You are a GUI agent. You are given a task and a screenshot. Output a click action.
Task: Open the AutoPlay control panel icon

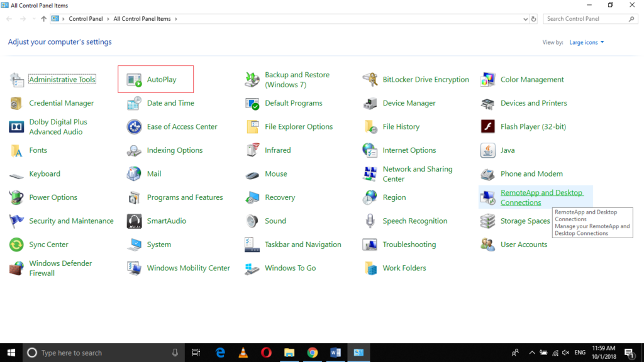(x=134, y=80)
